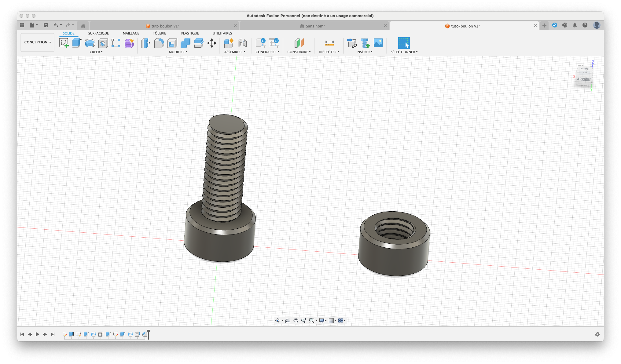Select the Orbit navigation tool
This screenshot has height=364, width=621.
point(277,321)
